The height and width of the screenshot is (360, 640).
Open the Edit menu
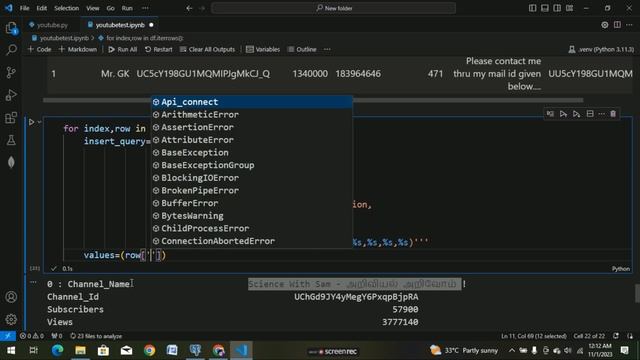pyautogui.click(x=42, y=8)
